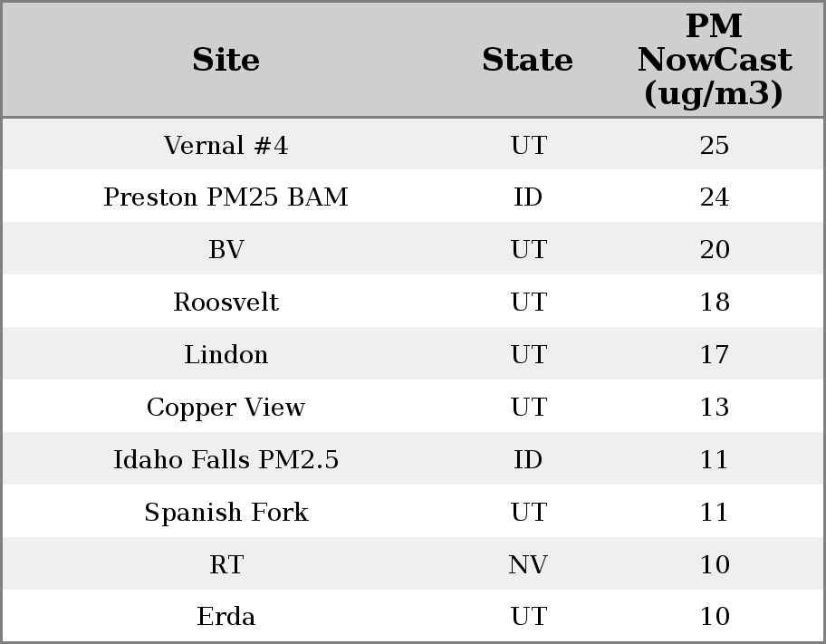Click the Lindon site name
This screenshot has height=644, width=826.
[x=226, y=354]
